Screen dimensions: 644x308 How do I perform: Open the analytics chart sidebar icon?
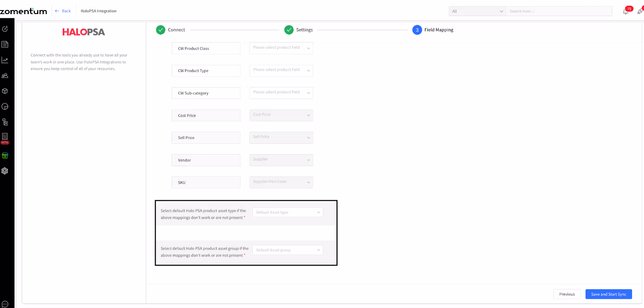(5, 60)
